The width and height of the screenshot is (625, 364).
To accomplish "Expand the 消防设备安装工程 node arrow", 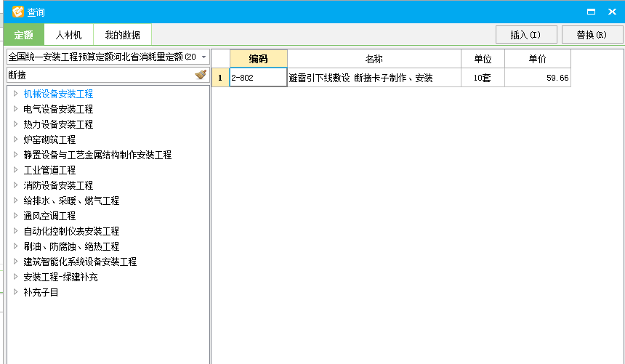I will point(15,185).
